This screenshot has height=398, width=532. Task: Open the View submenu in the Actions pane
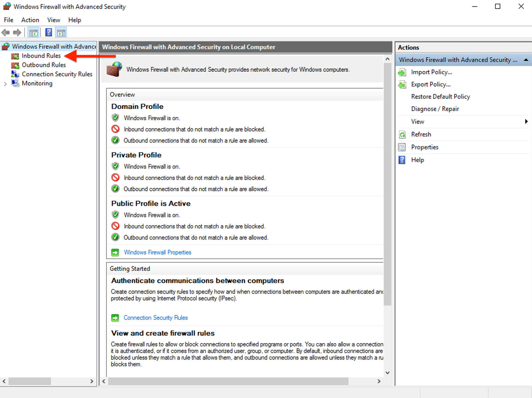point(526,122)
